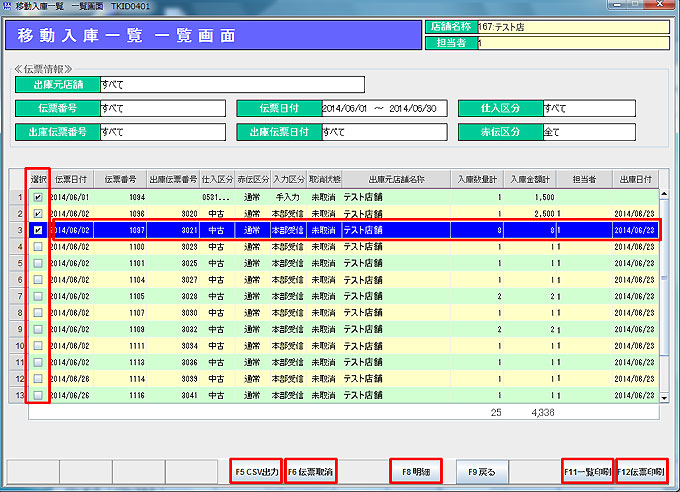Click the F6 伝票取消 button
Image resolution: width=680 pixels, height=492 pixels.
[x=312, y=470]
